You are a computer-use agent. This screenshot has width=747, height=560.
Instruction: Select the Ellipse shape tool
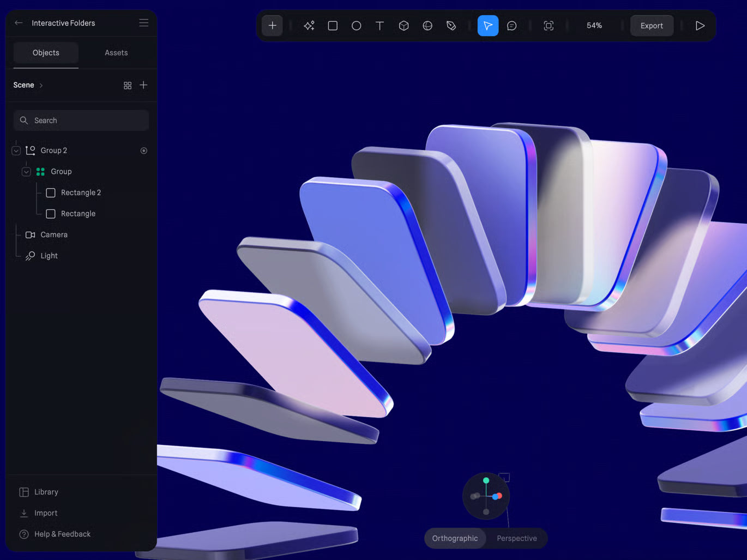coord(356,26)
